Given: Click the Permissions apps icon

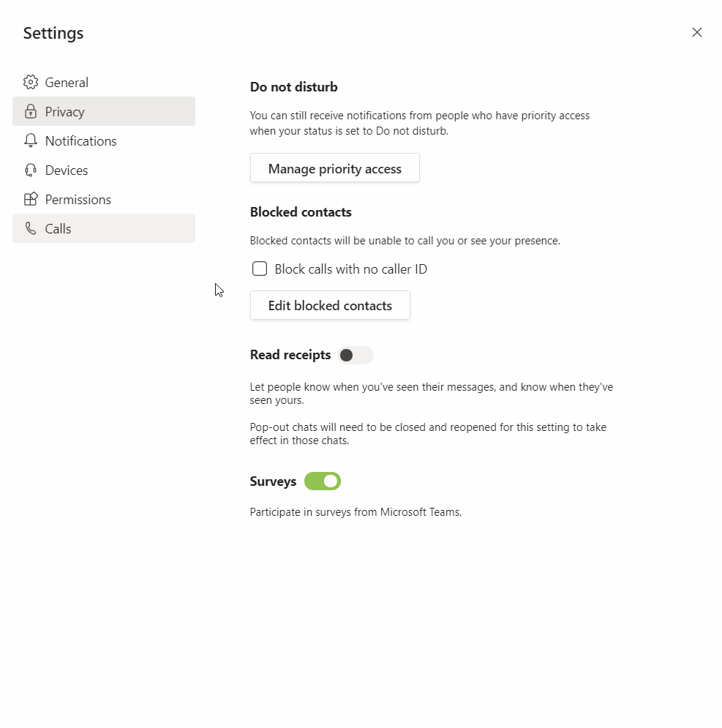Looking at the screenshot, I should point(30,199).
